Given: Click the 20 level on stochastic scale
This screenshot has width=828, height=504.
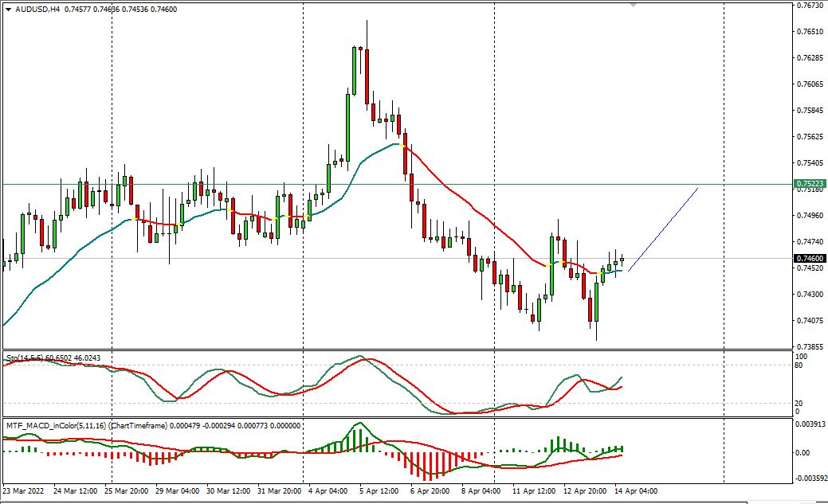Looking at the screenshot, I should click(x=799, y=403).
